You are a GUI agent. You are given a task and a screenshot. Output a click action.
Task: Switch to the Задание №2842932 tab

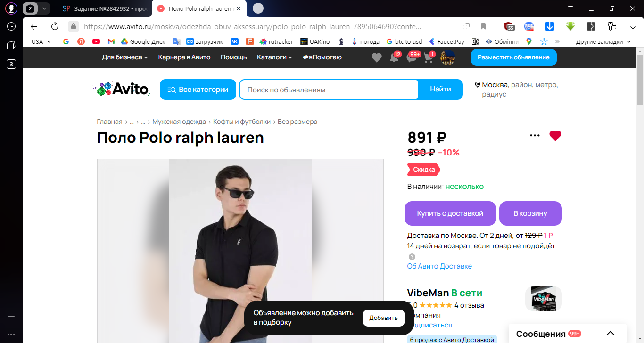[x=106, y=8]
